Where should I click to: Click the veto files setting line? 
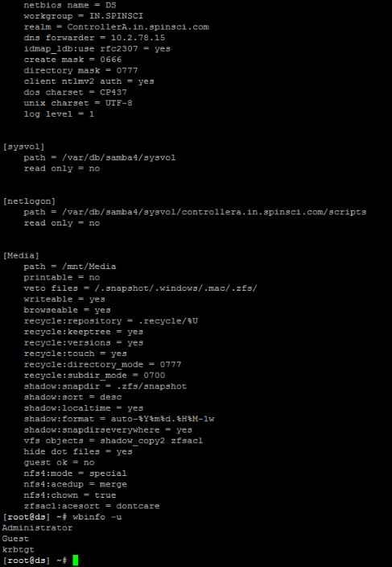tap(140, 288)
